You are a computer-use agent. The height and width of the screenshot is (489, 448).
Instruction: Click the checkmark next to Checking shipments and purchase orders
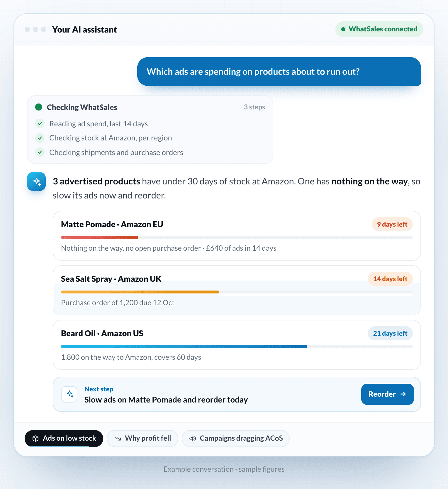click(40, 152)
